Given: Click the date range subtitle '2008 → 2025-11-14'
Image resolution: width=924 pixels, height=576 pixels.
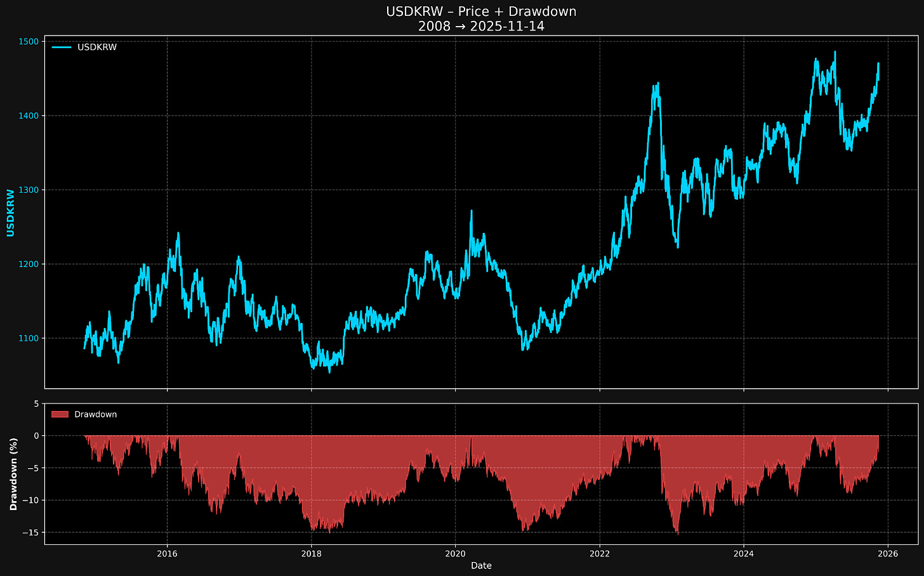Looking at the screenshot, I should pyautogui.click(x=481, y=27).
